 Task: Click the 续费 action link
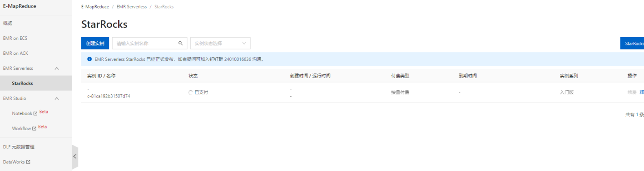coord(632,93)
